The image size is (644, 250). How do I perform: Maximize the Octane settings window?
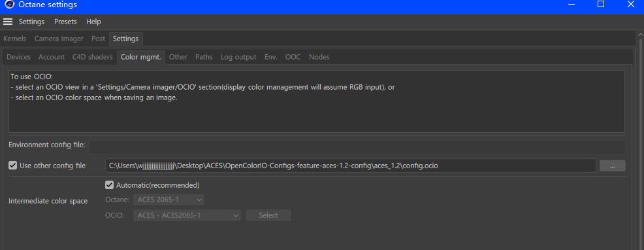[x=600, y=4]
